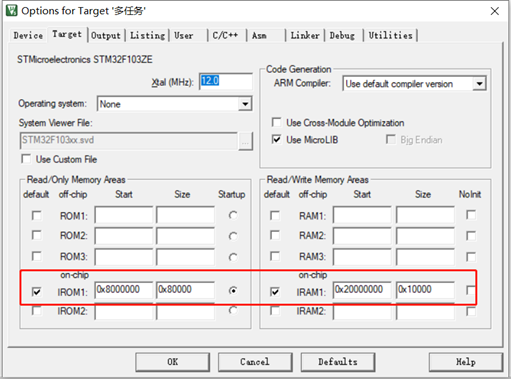Restore settings with Defaults button
The width and height of the screenshot is (511, 379).
click(x=338, y=362)
